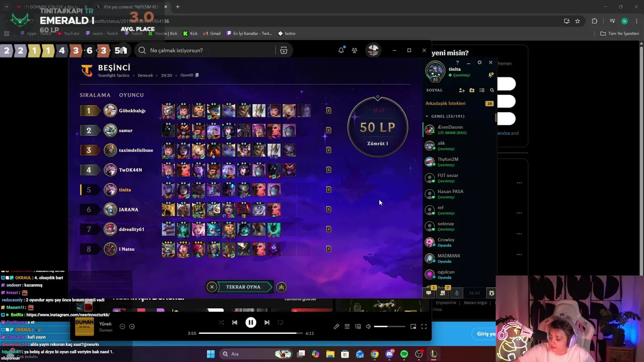The width and height of the screenshot is (644, 362).
Task: Open match details icon for samur row
Action: coord(329,130)
